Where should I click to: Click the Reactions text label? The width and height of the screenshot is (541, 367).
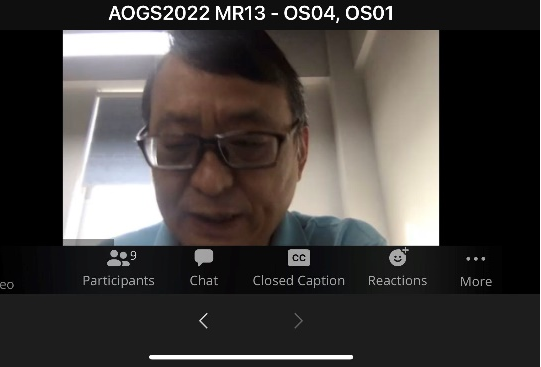(397, 280)
